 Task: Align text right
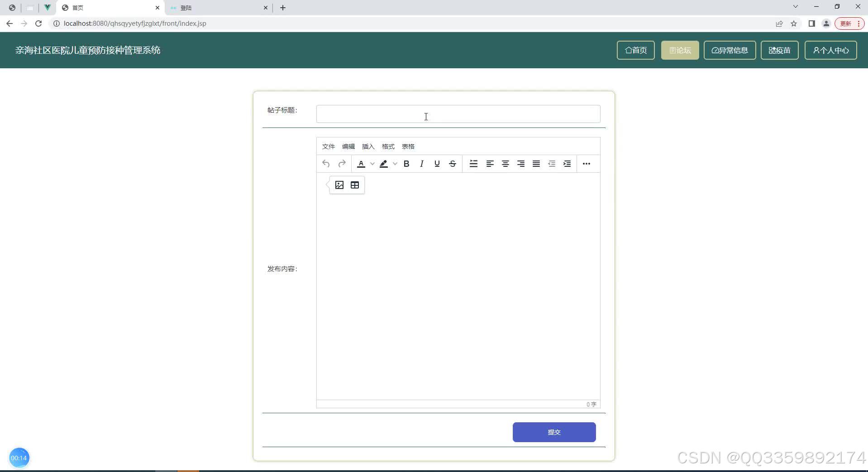[521, 164]
